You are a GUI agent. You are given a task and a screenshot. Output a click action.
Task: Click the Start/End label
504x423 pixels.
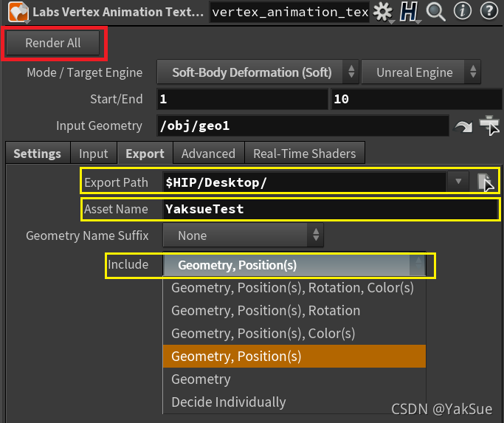117,99
